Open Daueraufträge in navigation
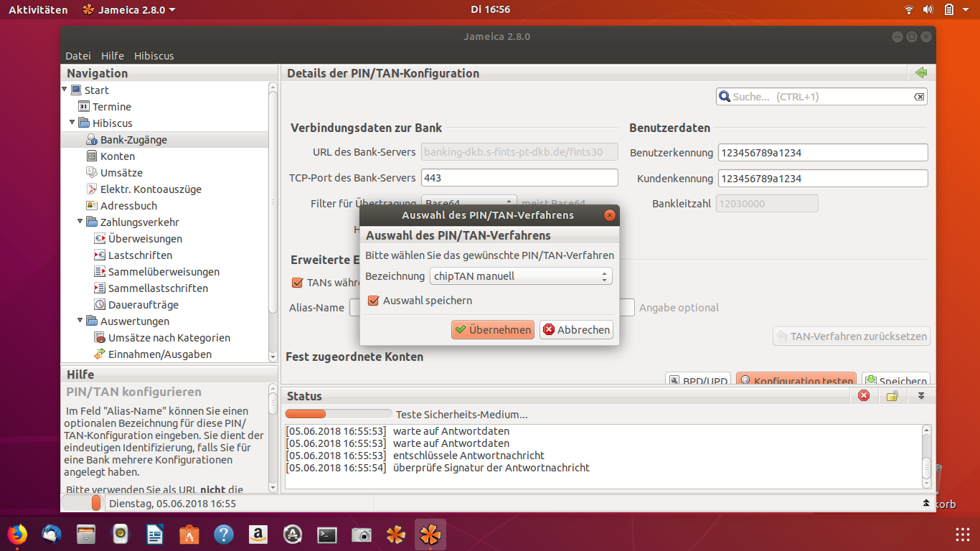This screenshot has width=980, height=551. pyautogui.click(x=136, y=304)
